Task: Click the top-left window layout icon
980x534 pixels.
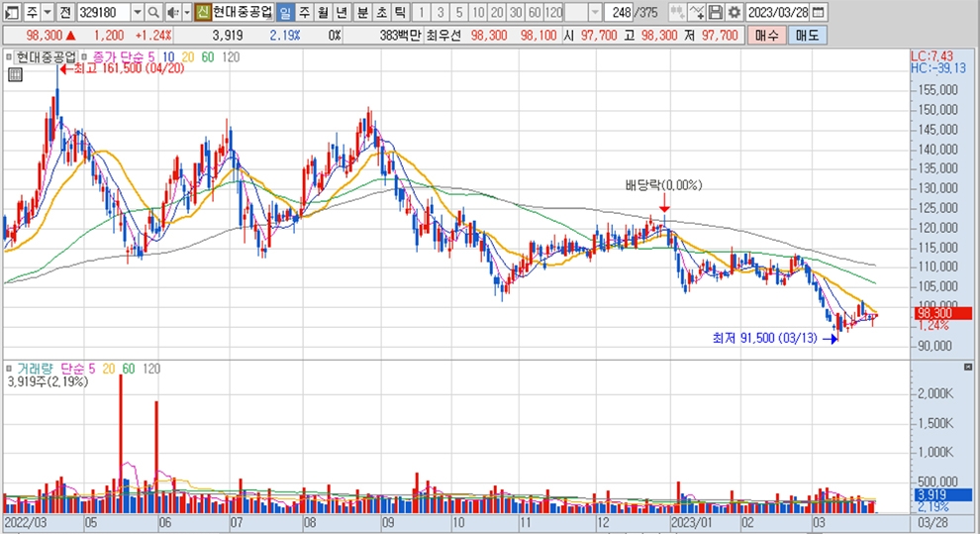Action: [10, 12]
